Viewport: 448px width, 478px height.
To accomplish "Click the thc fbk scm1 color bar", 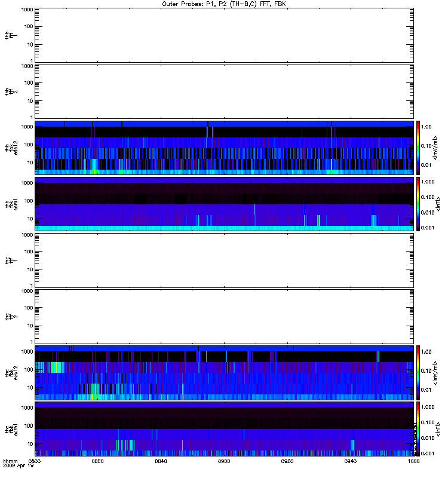I will [x=418, y=429].
